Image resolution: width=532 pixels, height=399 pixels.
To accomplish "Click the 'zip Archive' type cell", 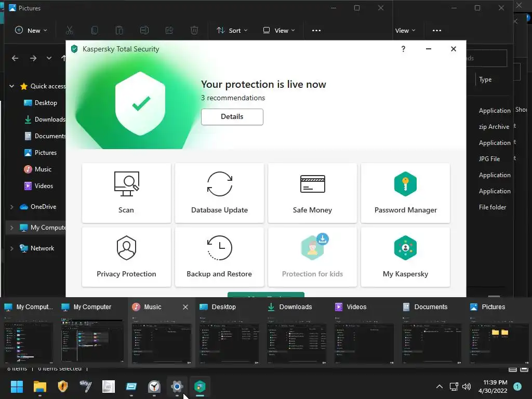I will [x=494, y=127].
